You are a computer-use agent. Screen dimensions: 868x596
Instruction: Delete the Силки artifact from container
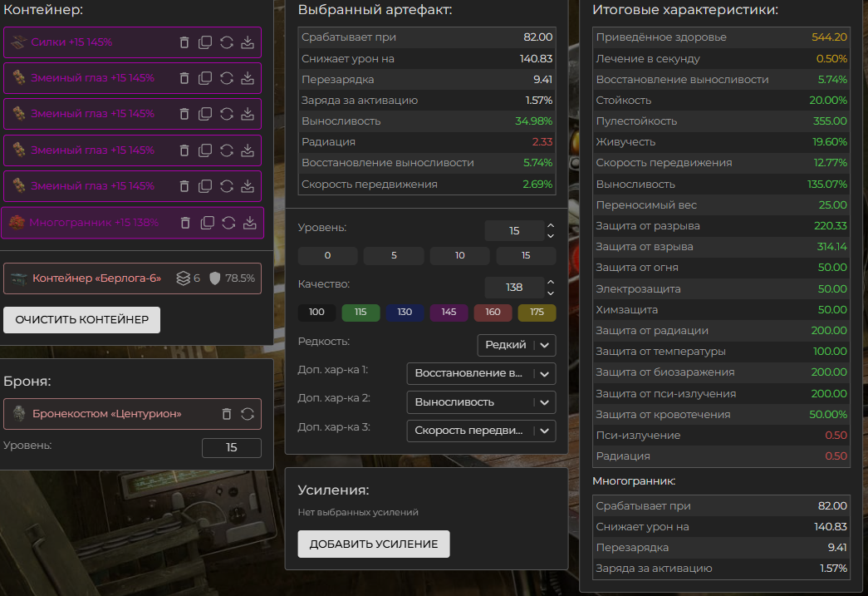pos(184,42)
